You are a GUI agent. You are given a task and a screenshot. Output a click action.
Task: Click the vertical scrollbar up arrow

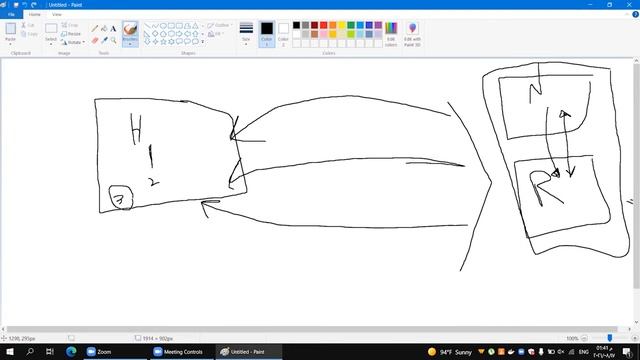point(636,61)
